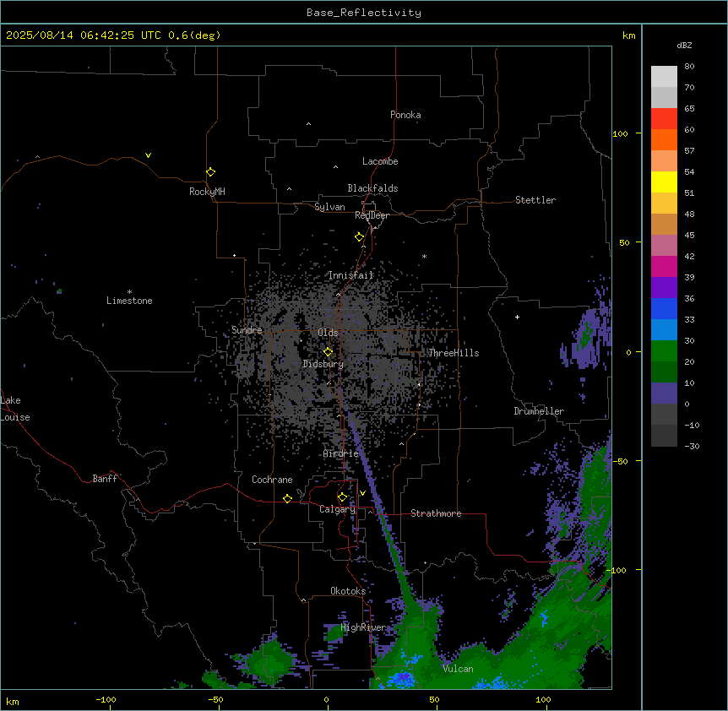Click the Strathmore label
Screen dimensions: 728x711
click(x=436, y=513)
